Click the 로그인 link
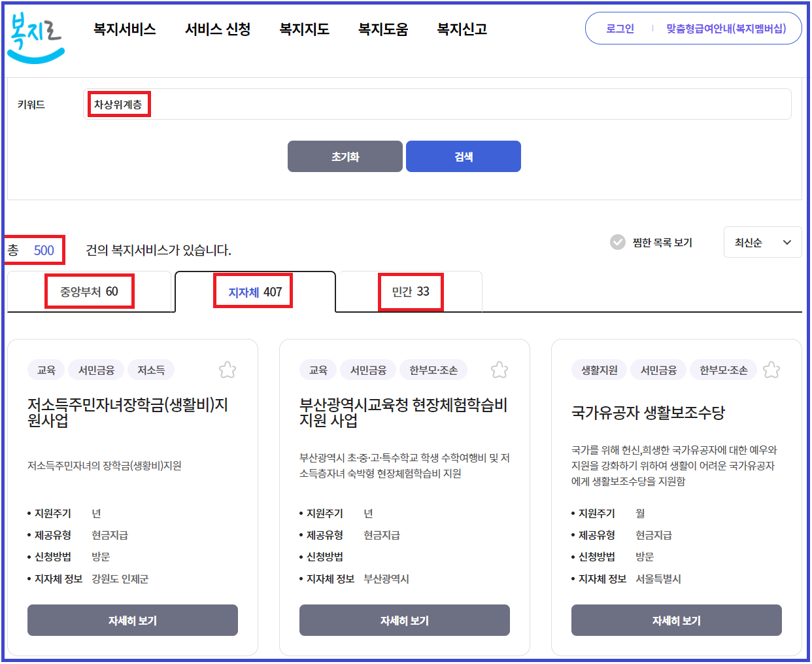Image resolution: width=812 pixels, height=664 pixels. point(617,28)
